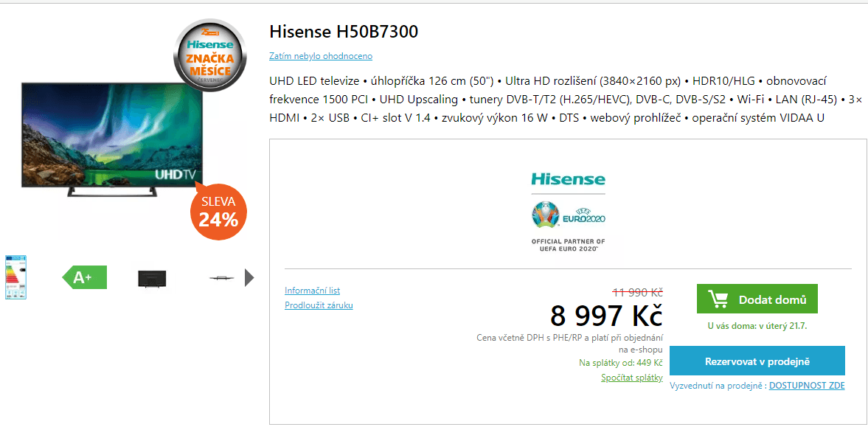
Task: Click the Spočítat splátky installment link
Action: click(631, 378)
